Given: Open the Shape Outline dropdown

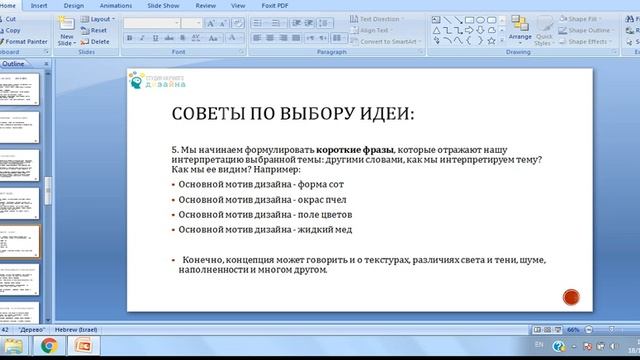Looking at the screenshot, I should click(x=587, y=30).
